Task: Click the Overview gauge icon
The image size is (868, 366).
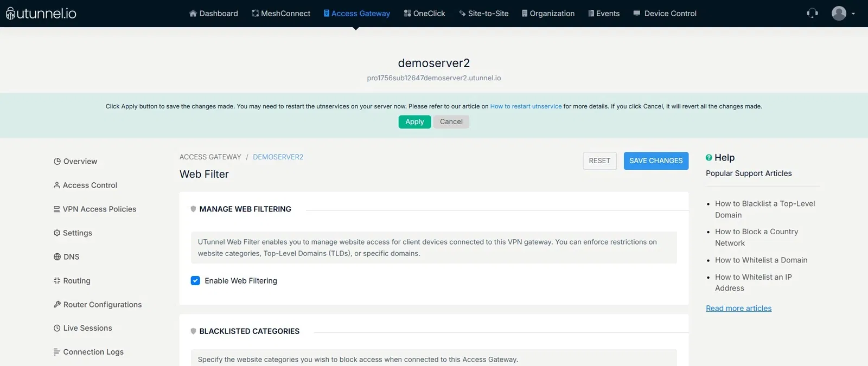Action: 57,162
